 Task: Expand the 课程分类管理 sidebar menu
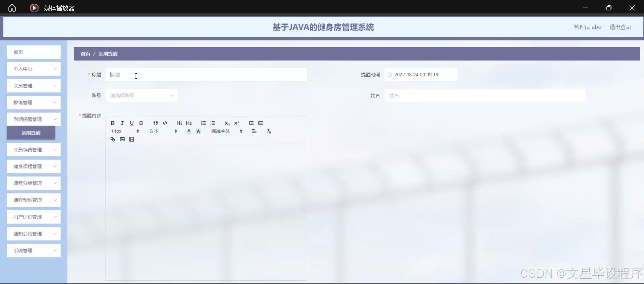(34, 183)
